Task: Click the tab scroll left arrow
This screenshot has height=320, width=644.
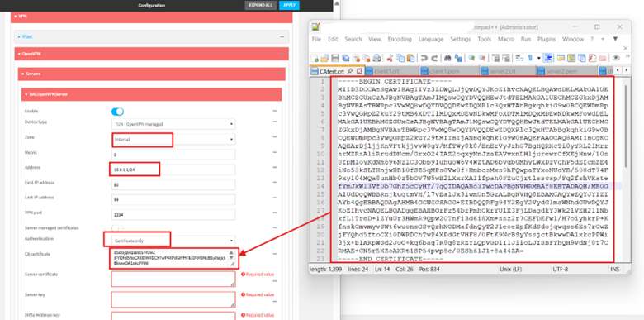Action: tap(618, 70)
